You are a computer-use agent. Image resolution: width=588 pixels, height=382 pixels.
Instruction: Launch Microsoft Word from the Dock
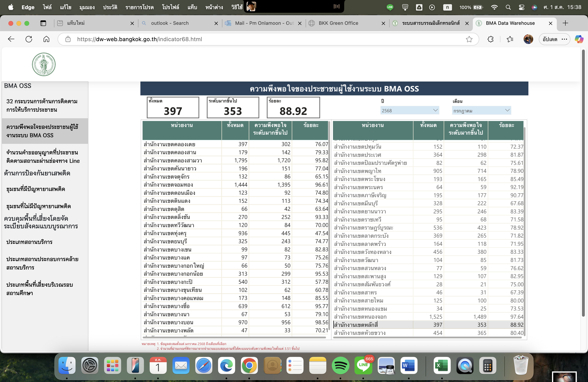[409, 365]
